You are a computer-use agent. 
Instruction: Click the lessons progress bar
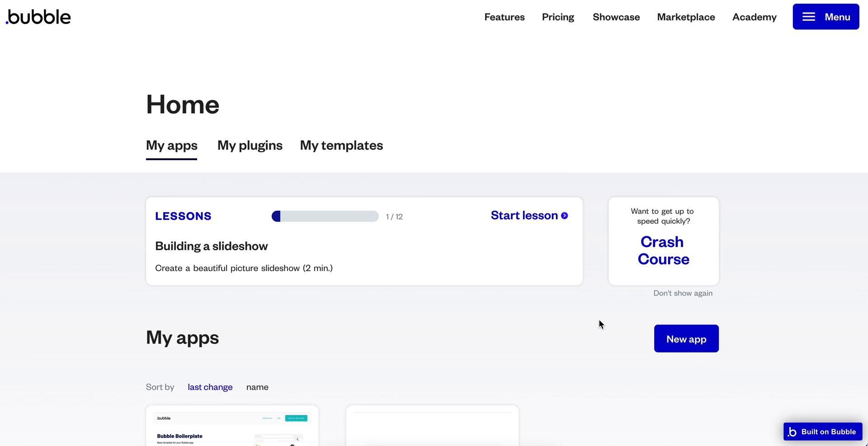pos(325,217)
